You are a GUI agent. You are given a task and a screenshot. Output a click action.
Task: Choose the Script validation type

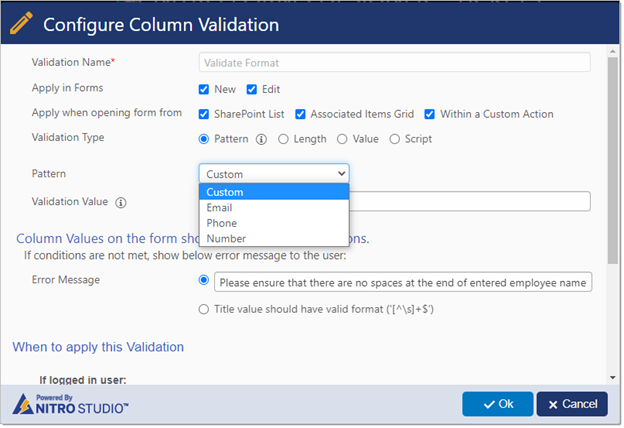(x=395, y=139)
